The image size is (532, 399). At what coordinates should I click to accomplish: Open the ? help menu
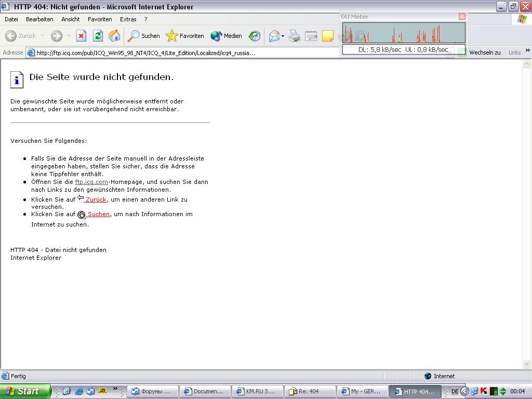pos(146,19)
